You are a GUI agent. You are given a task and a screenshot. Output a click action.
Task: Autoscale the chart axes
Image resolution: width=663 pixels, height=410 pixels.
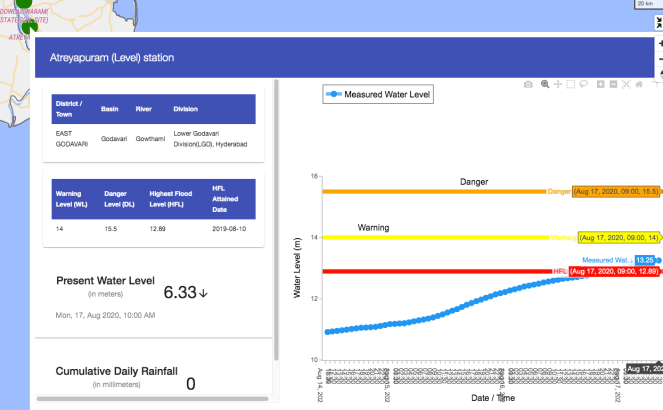click(x=625, y=85)
